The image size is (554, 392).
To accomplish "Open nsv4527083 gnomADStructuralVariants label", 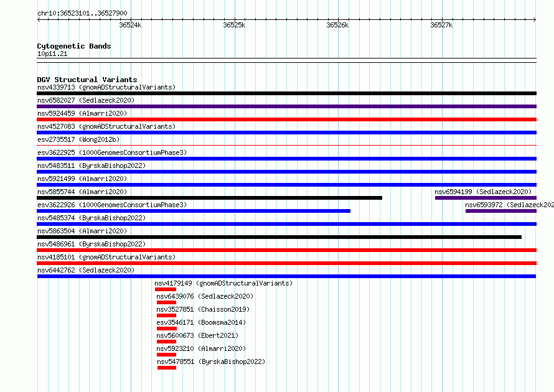I will (x=106, y=126).
